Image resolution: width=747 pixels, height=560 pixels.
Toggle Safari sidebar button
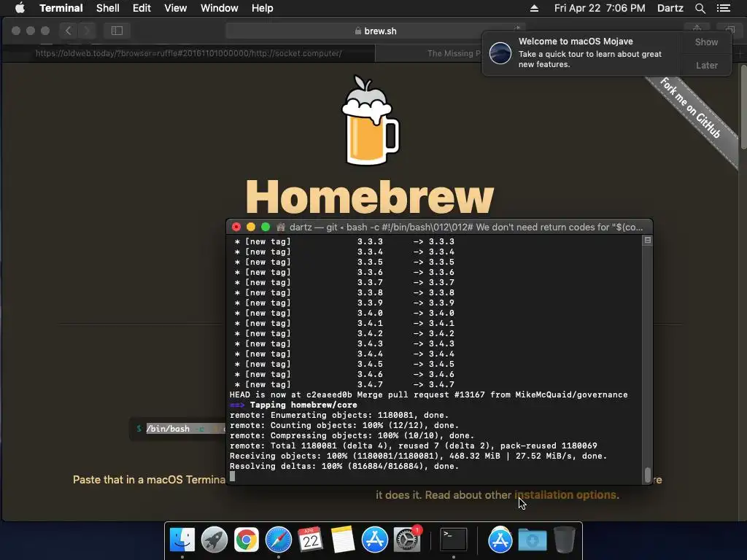117,31
